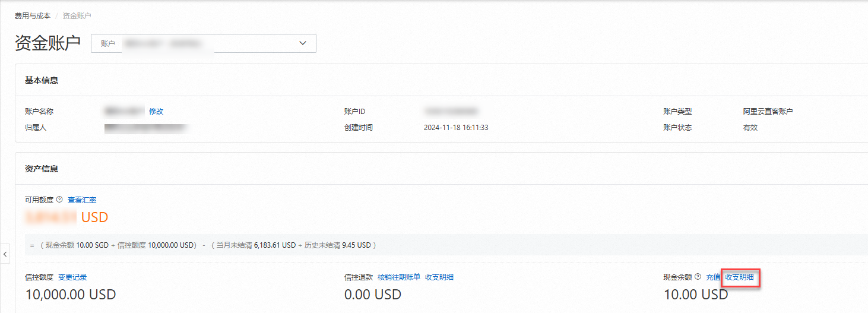Click the help icon beside 可用额度

(x=59, y=200)
